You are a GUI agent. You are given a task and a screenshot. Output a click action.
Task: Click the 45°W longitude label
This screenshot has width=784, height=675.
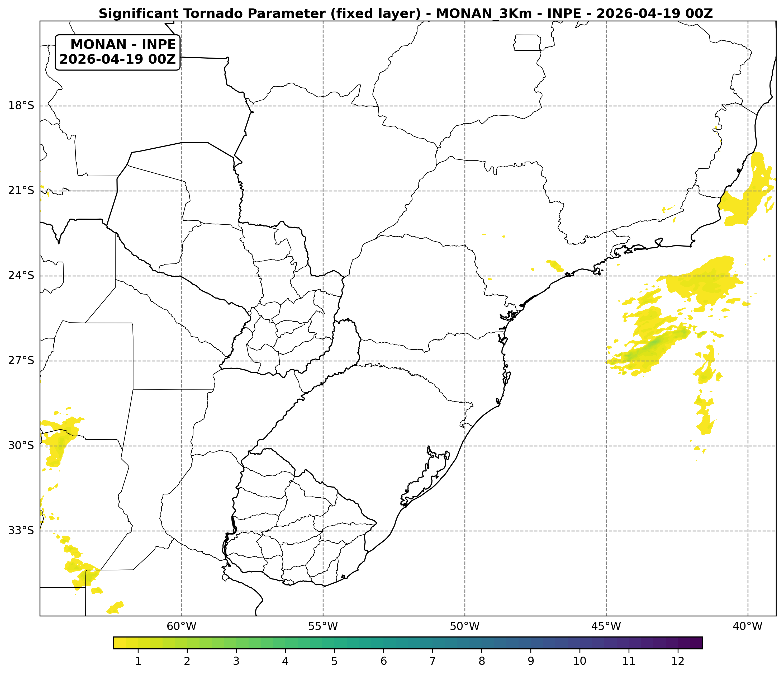pos(606,626)
